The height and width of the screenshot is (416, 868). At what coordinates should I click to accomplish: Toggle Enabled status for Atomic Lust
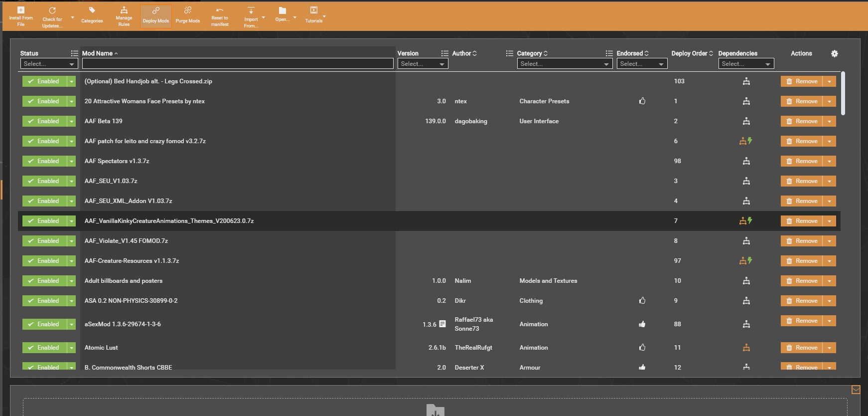44,348
